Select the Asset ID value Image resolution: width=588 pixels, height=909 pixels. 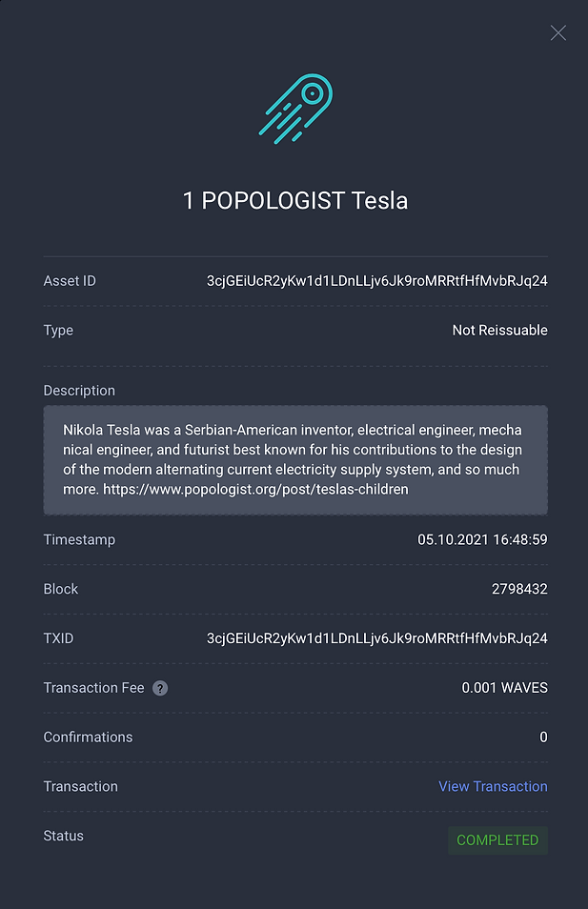(376, 281)
